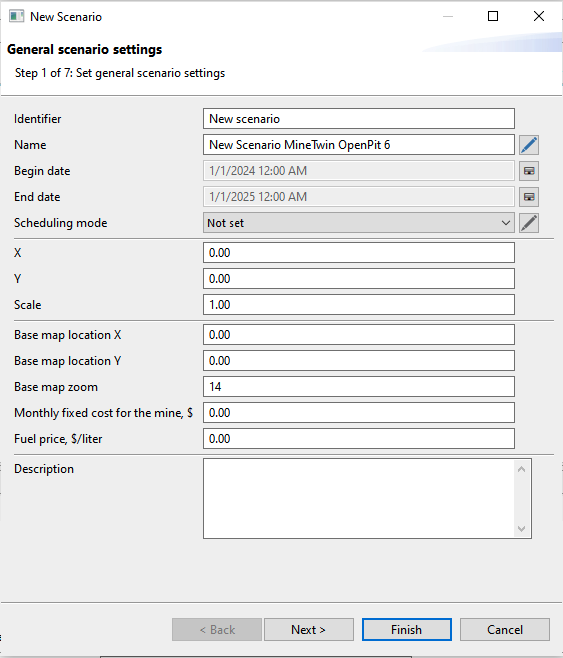Click the Next > button

click(x=309, y=629)
